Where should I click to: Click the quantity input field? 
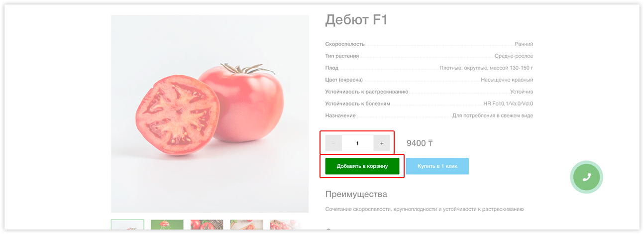tap(358, 143)
